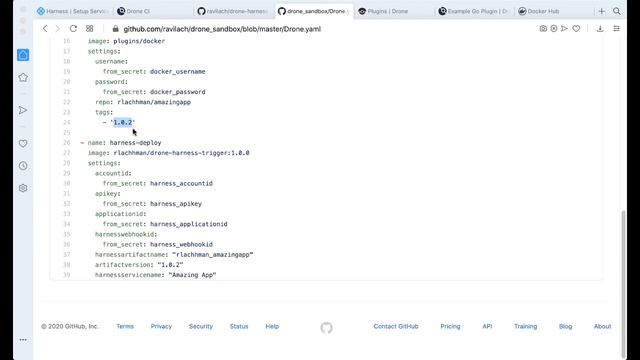Take a snapshot with the camera icon

pos(543,29)
